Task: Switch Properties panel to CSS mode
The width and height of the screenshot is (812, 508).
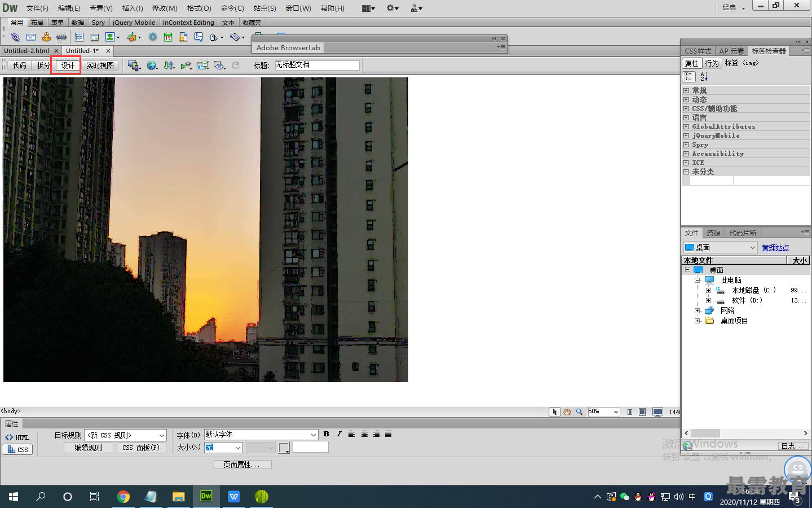Action: click(17, 449)
